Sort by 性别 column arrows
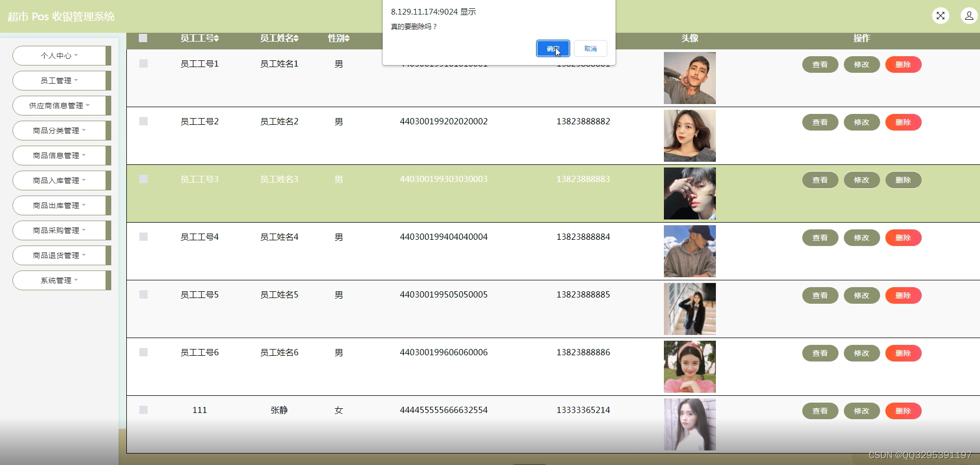980x465 pixels. (347, 38)
